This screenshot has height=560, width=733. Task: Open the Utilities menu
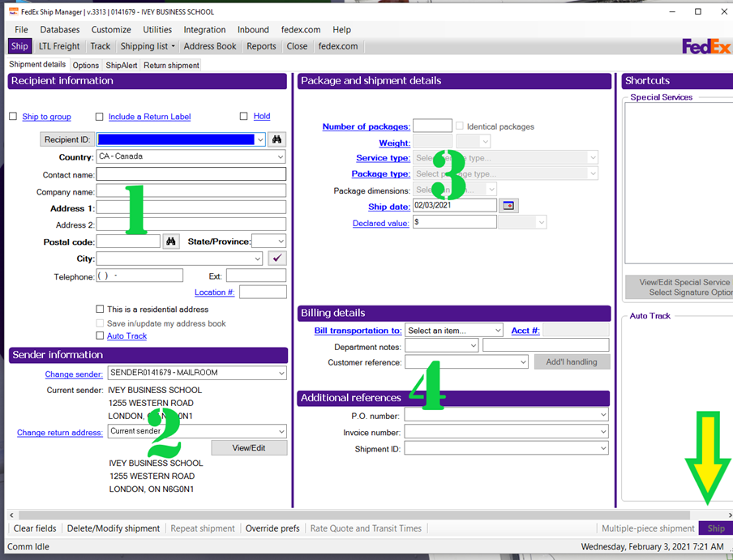pyautogui.click(x=157, y=29)
